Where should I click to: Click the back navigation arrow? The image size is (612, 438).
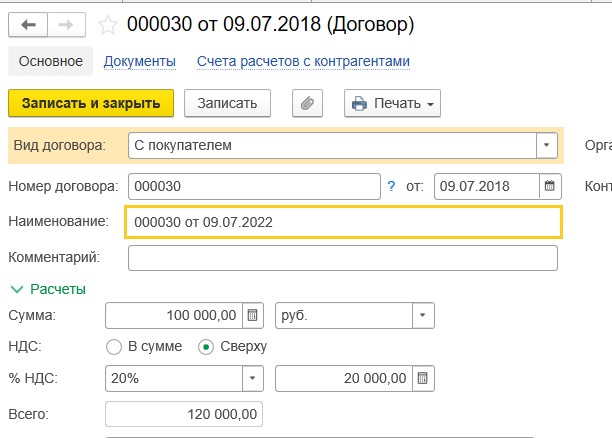click(28, 23)
